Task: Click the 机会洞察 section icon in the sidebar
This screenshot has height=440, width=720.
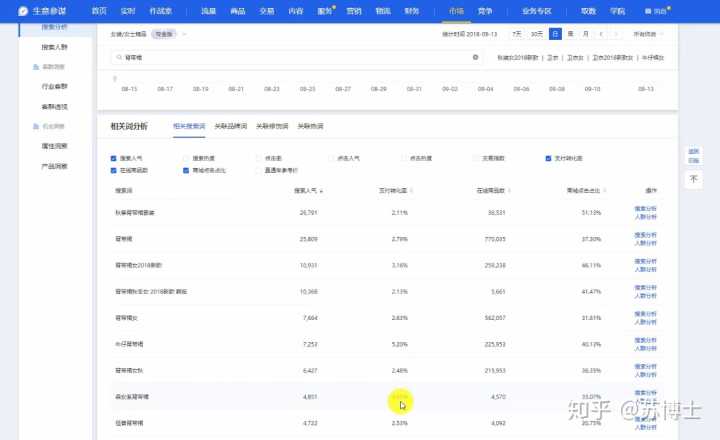Action: [34, 127]
